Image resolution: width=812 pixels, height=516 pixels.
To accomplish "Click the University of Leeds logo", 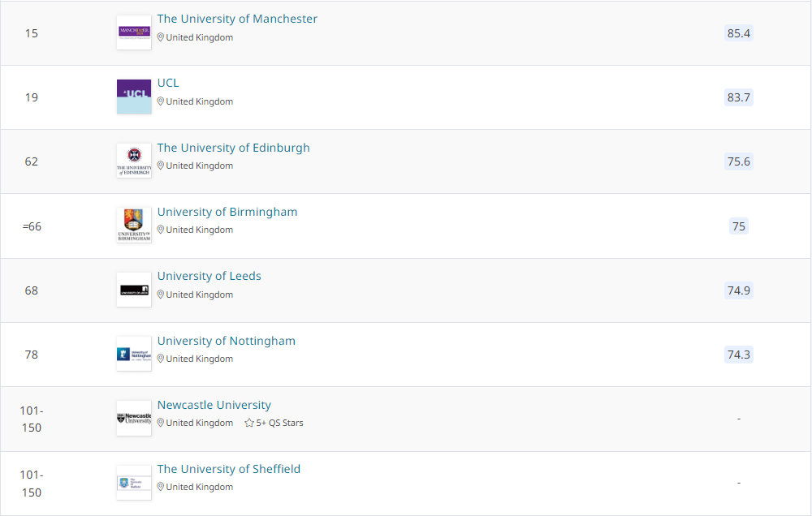I will [x=134, y=290].
